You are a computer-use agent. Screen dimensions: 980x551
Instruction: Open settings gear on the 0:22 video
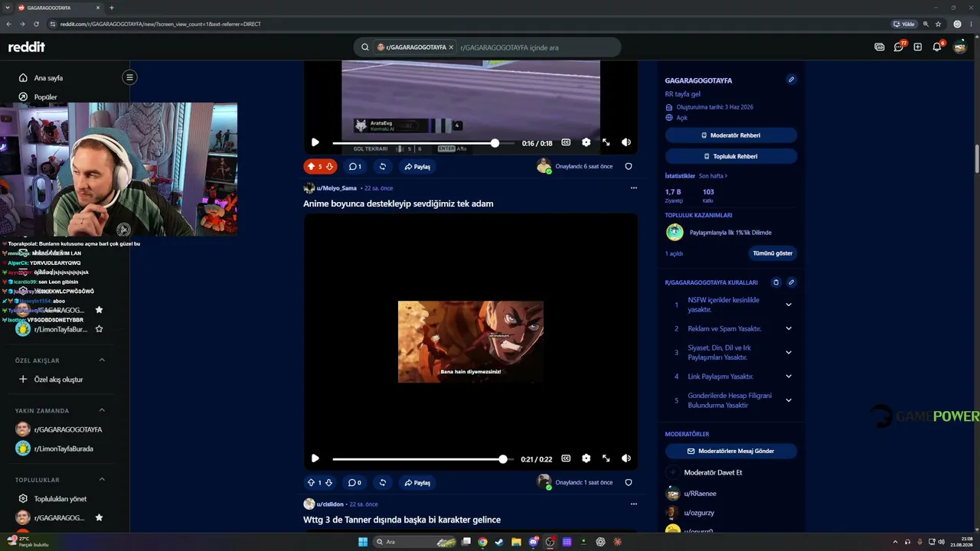[x=586, y=458]
